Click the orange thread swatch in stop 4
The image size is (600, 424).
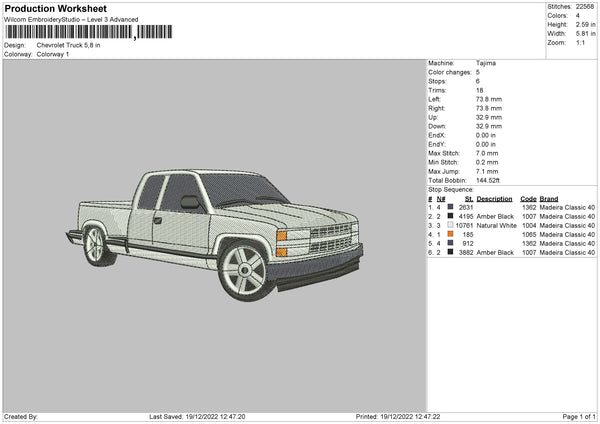(450, 234)
